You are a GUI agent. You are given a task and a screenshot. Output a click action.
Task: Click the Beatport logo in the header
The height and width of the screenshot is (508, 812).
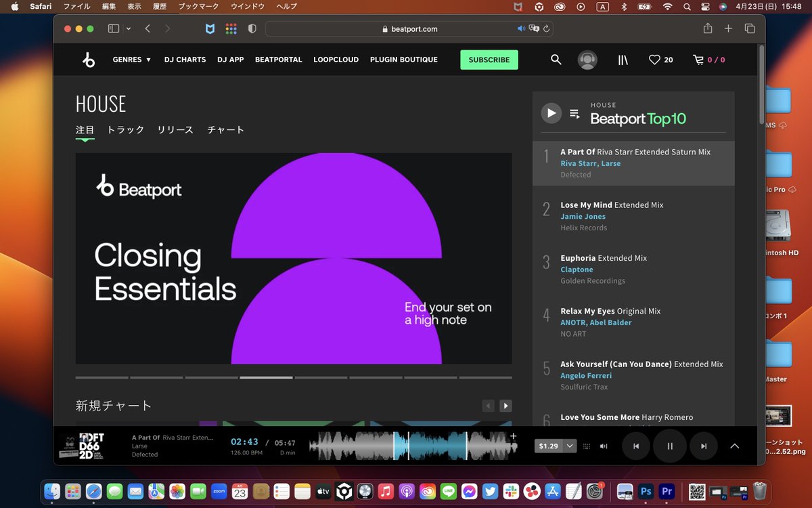point(89,60)
